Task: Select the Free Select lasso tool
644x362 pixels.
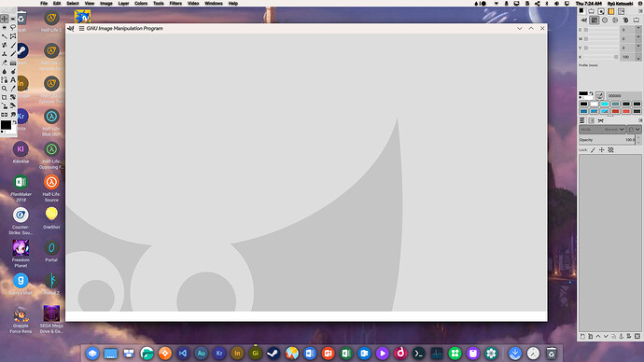Action: (x=13, y=27)
